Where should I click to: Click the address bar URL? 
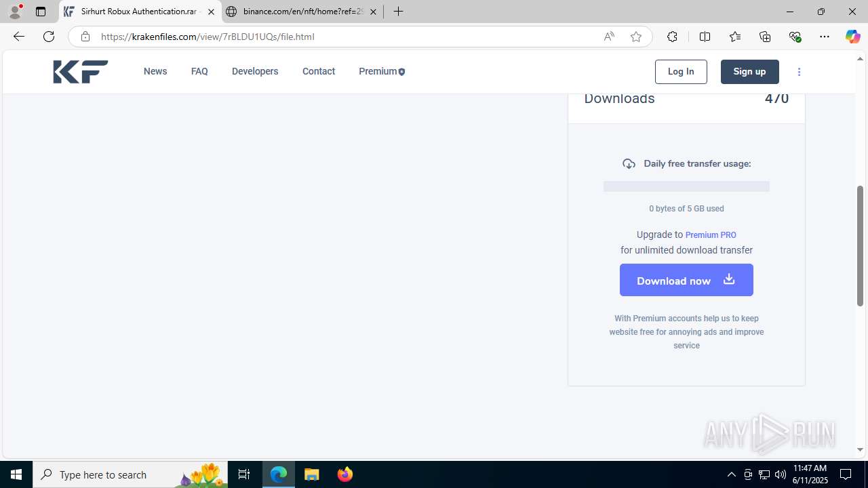pyautogui.click(x=208, y=37)
